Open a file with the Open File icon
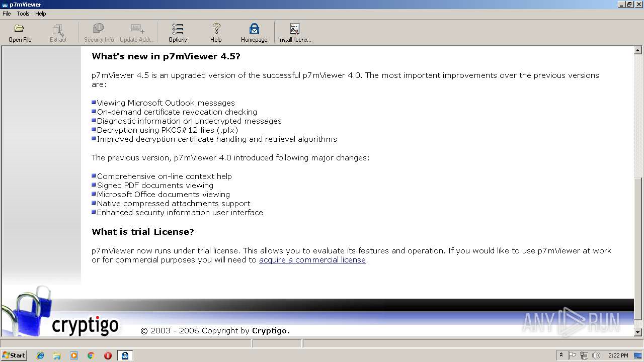644x362 pixels. pyautogui.click(x=20, y=33)
